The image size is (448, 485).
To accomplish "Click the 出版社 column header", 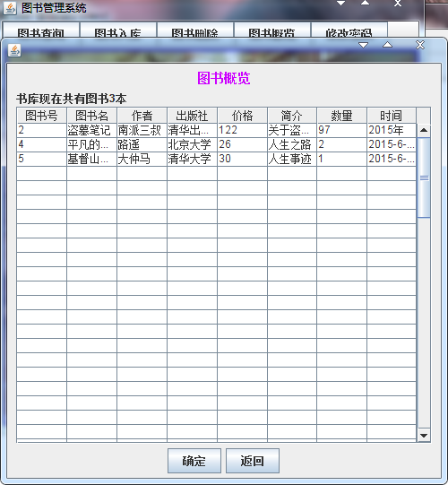I will 192,116.
